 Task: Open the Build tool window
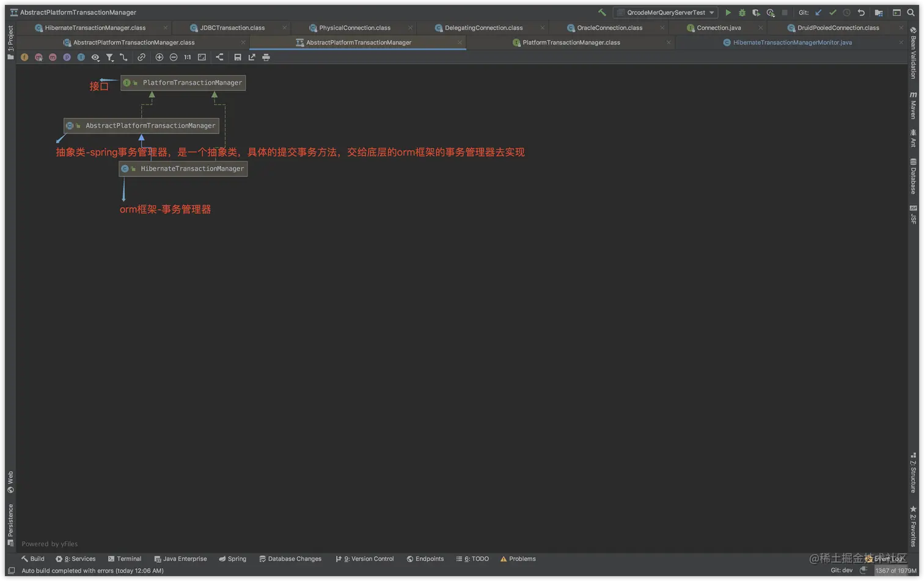tap(33, 559)
